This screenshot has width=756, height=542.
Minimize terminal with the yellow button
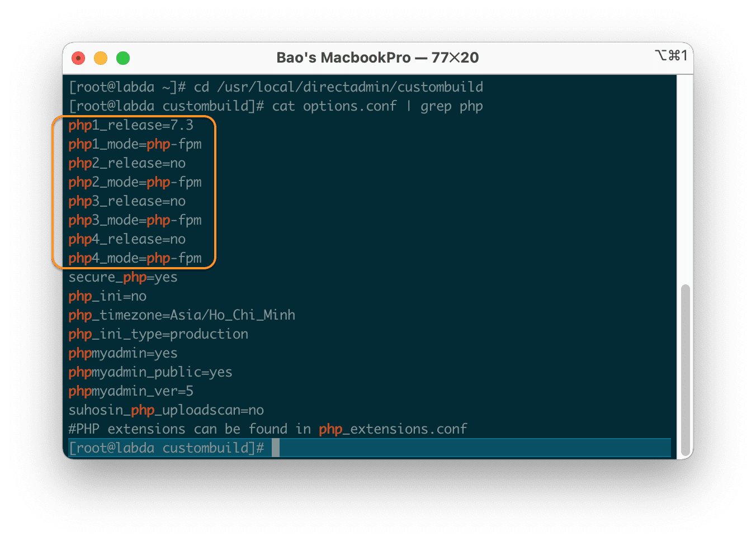(x=101, y=58)
